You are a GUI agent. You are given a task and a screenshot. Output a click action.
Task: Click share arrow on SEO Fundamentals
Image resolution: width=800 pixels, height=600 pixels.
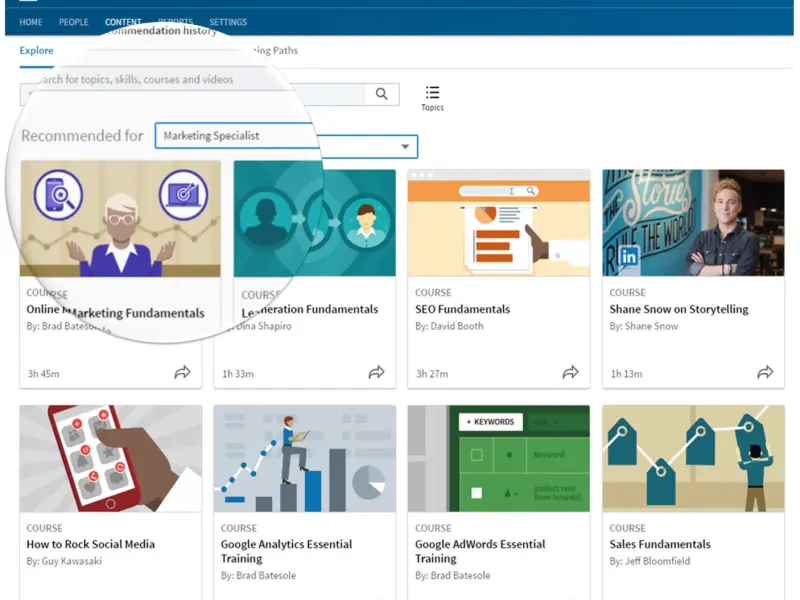tap(570, 372)
